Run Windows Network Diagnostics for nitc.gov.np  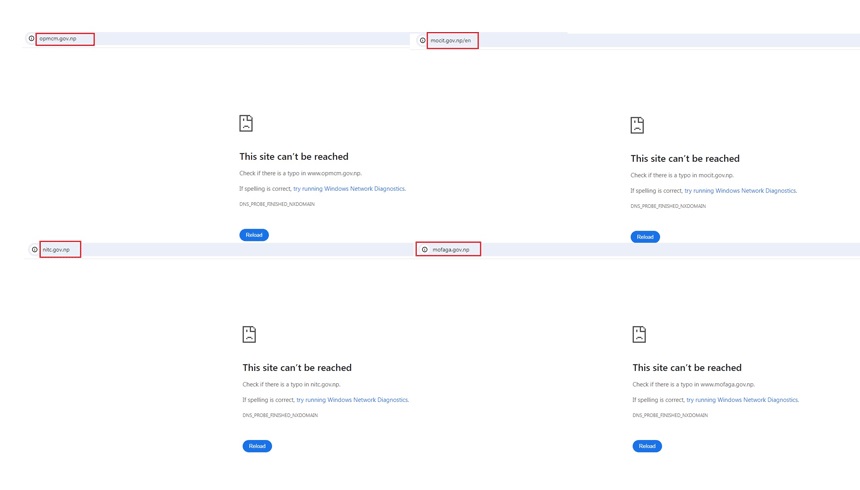(x=352, y=400)
